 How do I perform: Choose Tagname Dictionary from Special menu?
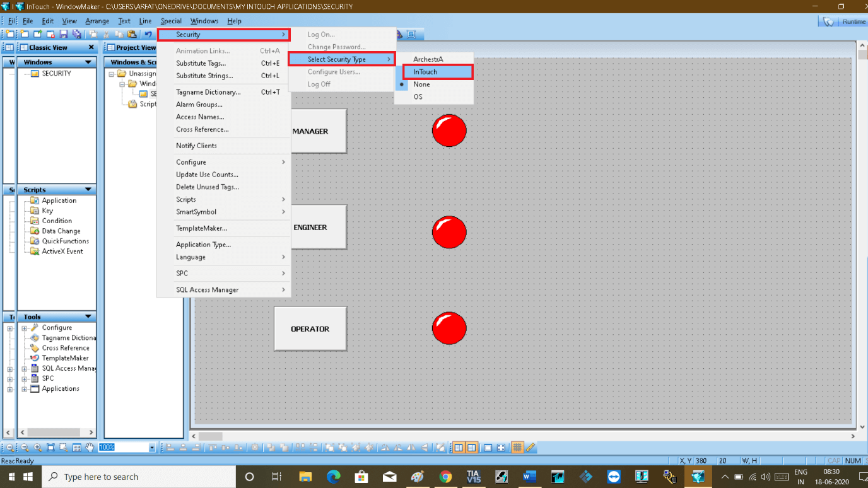[x=224, y=92]
